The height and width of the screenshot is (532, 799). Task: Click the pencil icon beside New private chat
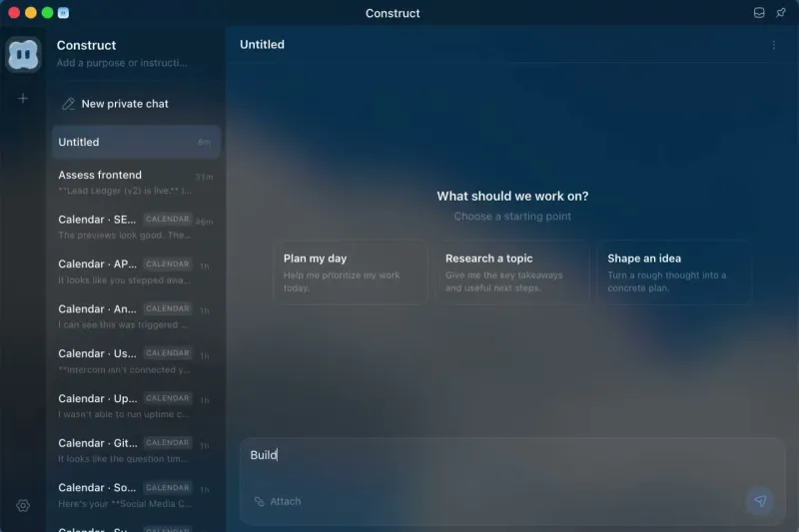(x=68, y=104)
